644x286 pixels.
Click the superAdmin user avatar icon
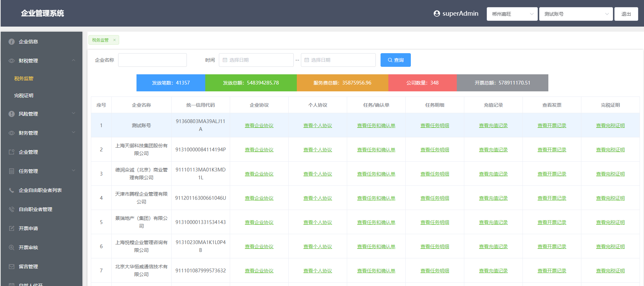coord(437,14)
